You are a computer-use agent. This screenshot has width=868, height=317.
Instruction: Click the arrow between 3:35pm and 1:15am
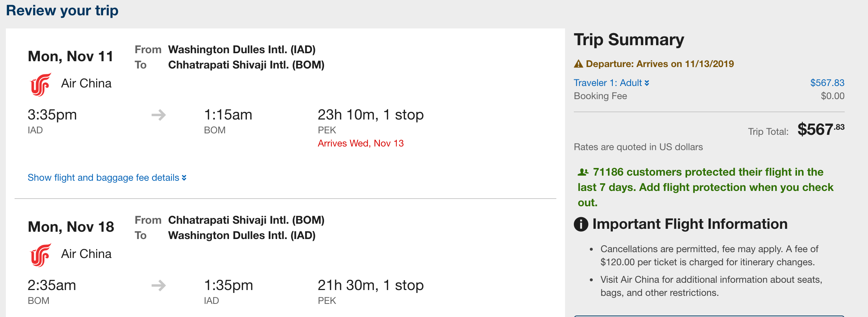[158, 115]
